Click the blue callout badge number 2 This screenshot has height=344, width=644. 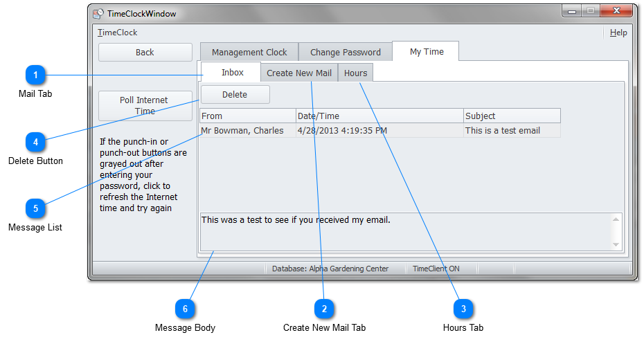pyautogui.click(x=324, y=308)
